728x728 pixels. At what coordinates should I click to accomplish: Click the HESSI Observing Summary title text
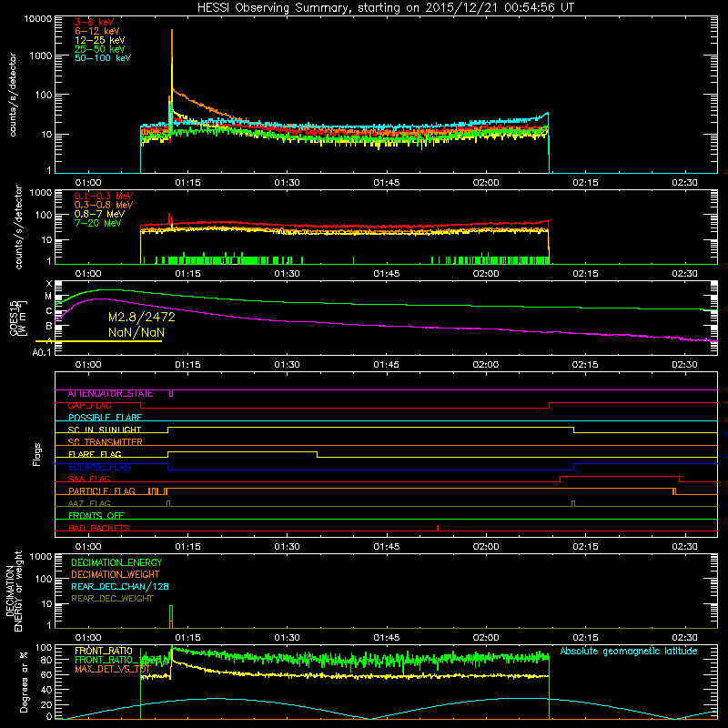pyautogui.click(x=385, y=7)
